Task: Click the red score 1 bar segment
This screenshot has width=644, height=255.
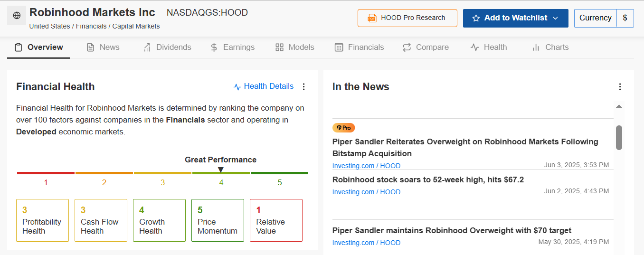Action: [x=46, y=173]
